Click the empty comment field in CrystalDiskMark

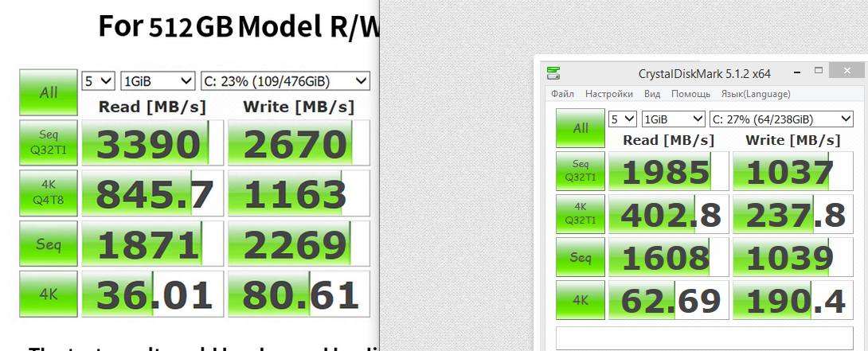704,337
